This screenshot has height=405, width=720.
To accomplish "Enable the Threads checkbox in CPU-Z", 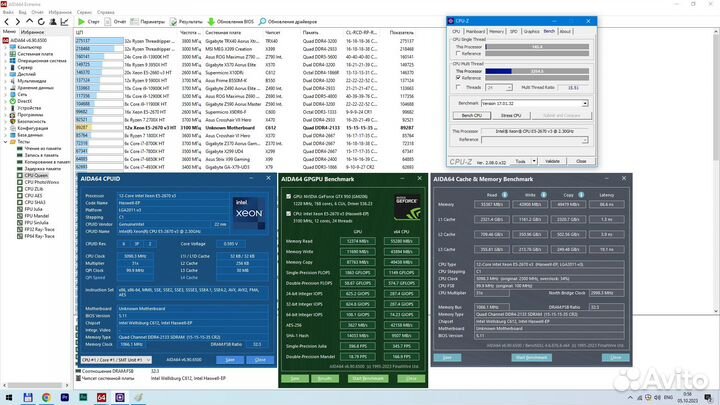I will pyautogui.click(x=458, y=87).
